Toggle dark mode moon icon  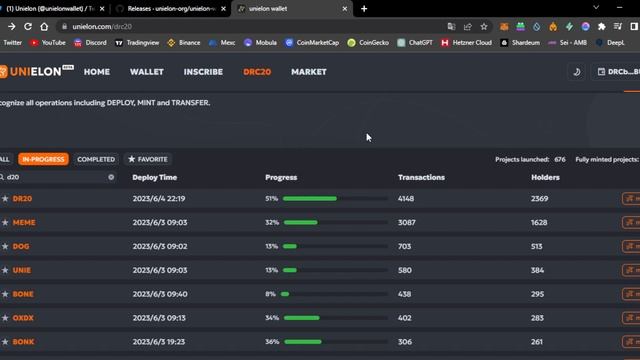coord(577,72)
